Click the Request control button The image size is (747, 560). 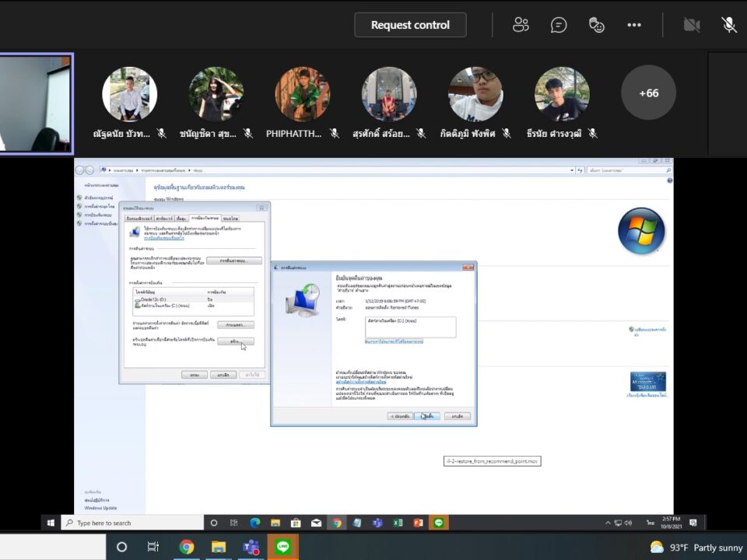point(410,25)
